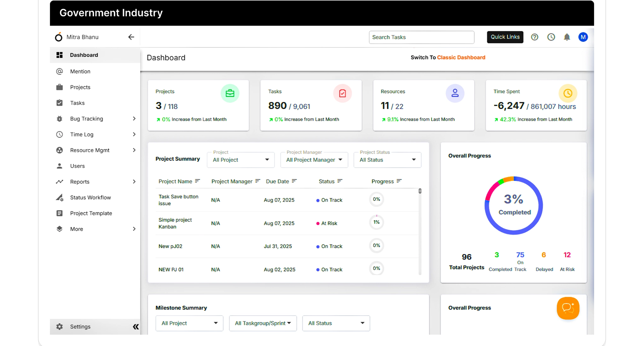This screenshot has width=644, height=346.
Task: Open the notifications bell icon
Action: [567, 37]
